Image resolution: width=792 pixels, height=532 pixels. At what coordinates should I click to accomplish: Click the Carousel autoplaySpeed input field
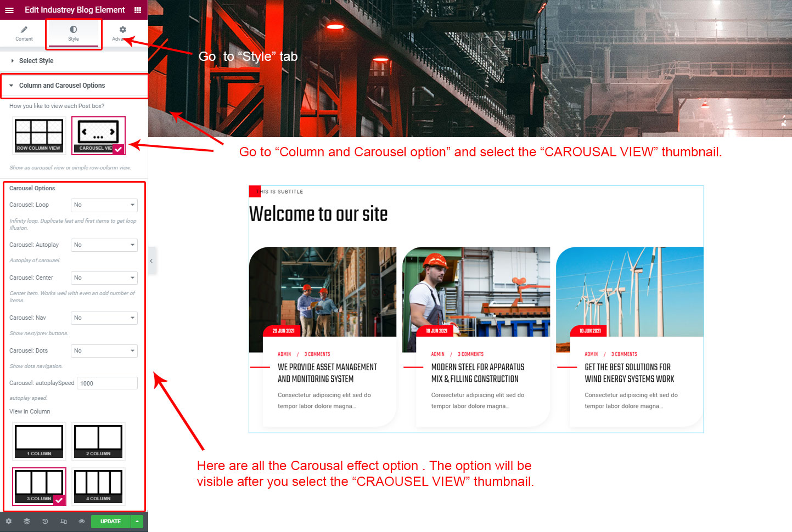(107, 383)
